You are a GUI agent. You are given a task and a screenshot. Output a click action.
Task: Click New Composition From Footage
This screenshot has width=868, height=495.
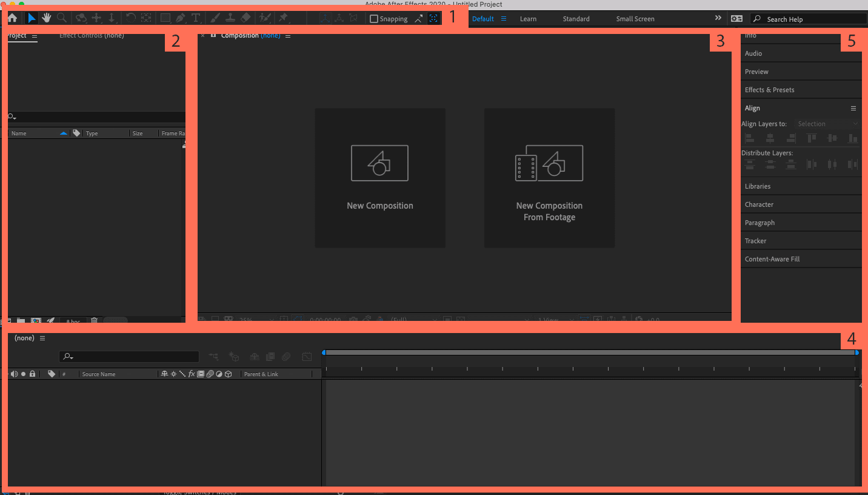coord(549,178)
